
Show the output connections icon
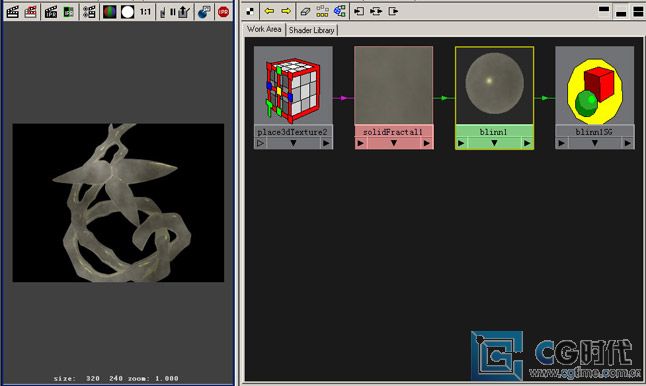pos(393,12)
